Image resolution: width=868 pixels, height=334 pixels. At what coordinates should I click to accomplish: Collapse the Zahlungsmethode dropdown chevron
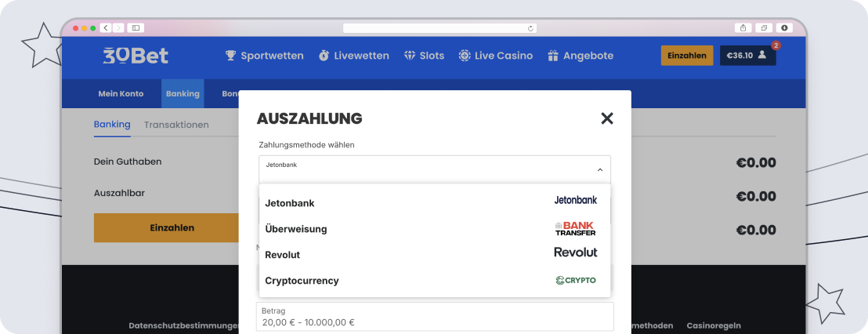point(600,170)
